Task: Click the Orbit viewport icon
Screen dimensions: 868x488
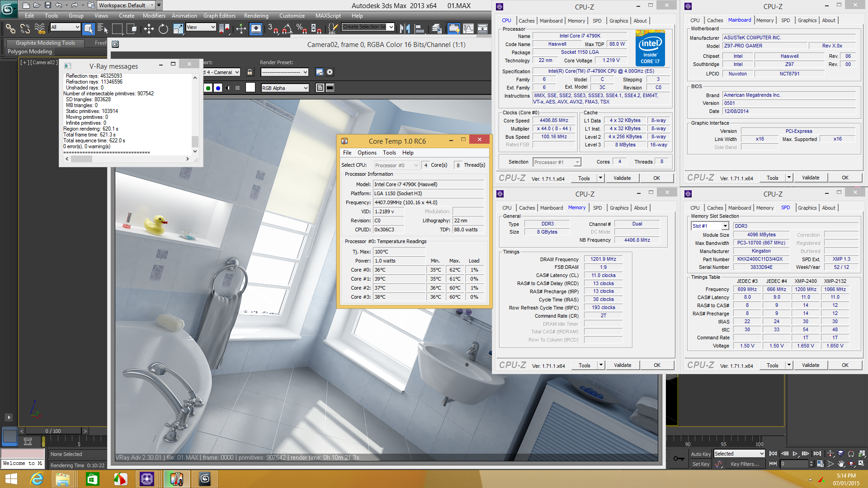Action: (851, 464)
